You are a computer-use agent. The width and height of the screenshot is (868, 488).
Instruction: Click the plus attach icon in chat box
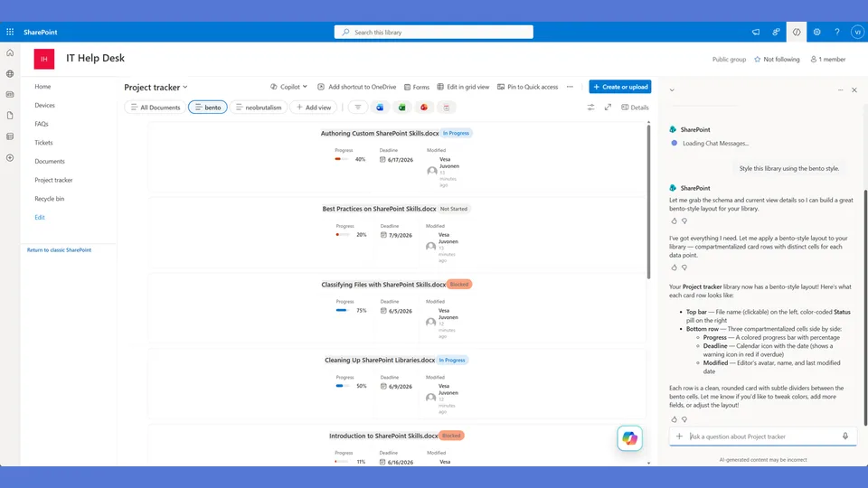(679, 436)
